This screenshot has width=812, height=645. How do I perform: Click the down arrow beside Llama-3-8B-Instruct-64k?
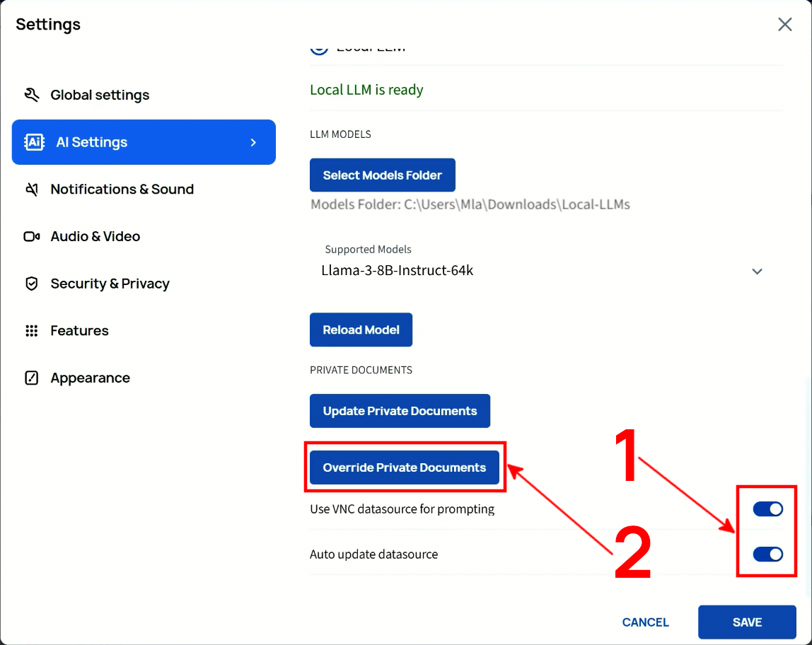click(757, 272)
